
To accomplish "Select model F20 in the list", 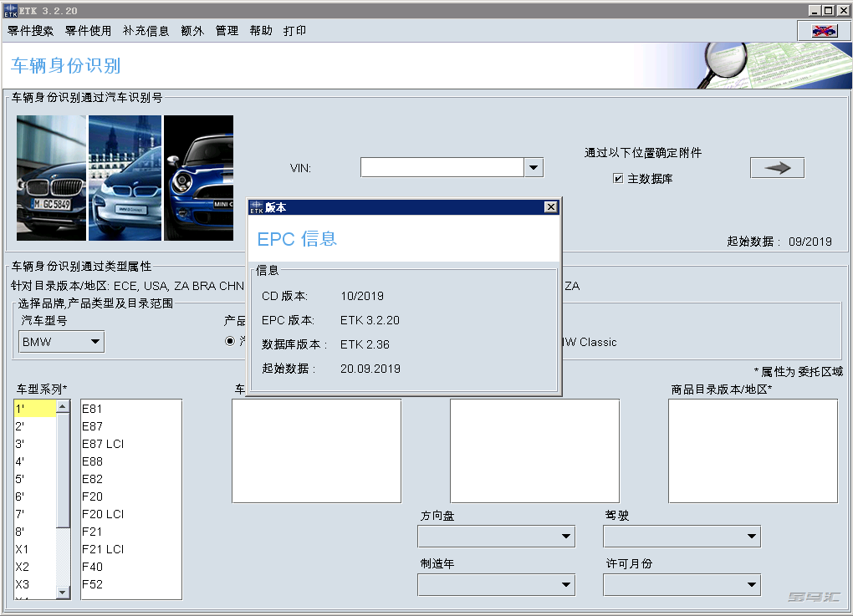I will [131, 496].
